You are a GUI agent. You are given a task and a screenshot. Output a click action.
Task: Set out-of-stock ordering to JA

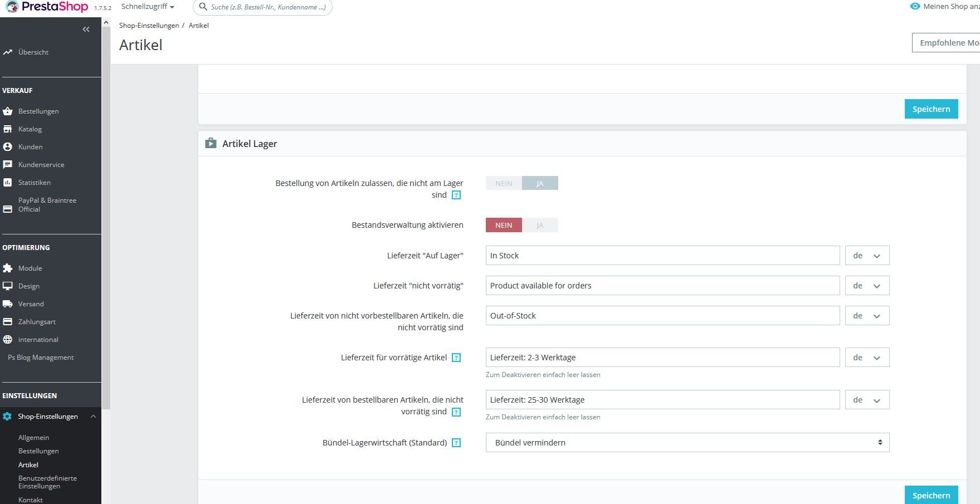540,183
